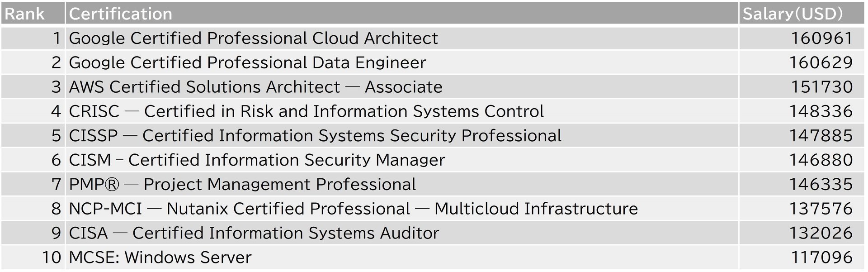This screenshot has width=868, height=272.
Task: Select the MCSE: Windows Server cell
Action: coord(402,258)
